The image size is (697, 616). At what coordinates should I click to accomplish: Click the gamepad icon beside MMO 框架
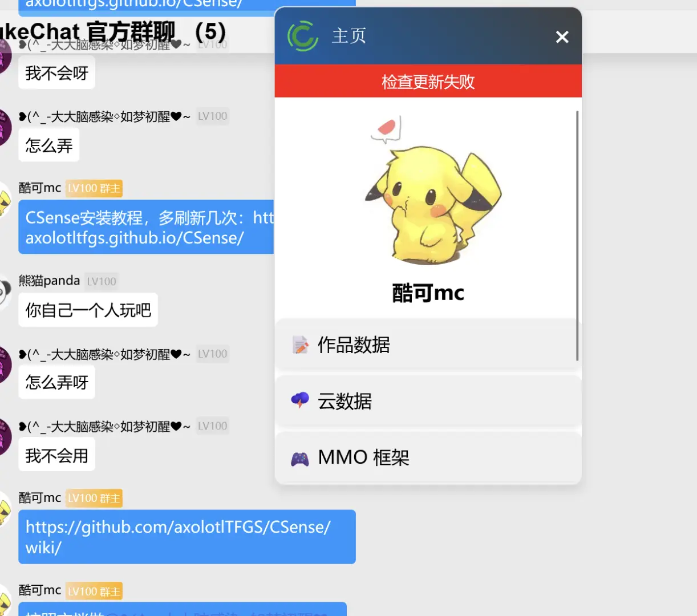300,458
